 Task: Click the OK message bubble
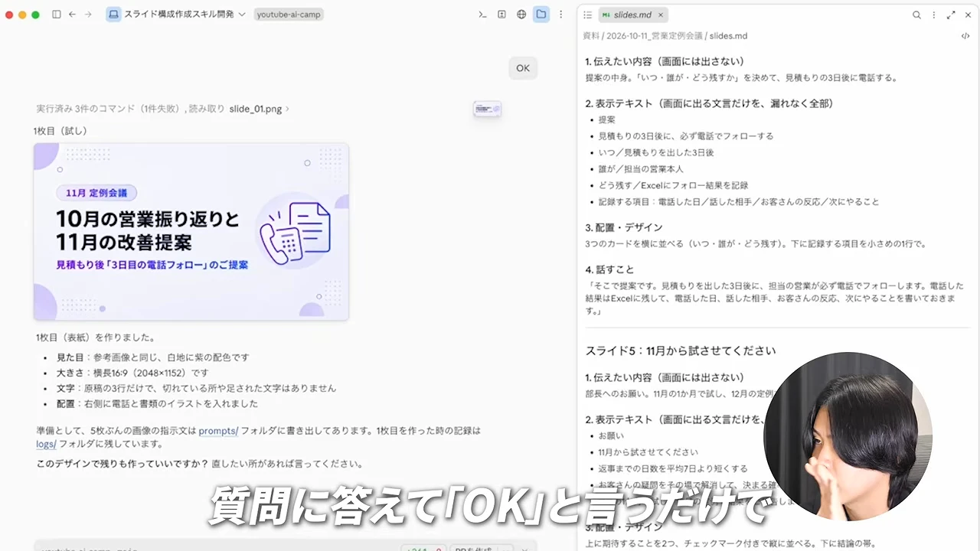(x=523, y=68)
